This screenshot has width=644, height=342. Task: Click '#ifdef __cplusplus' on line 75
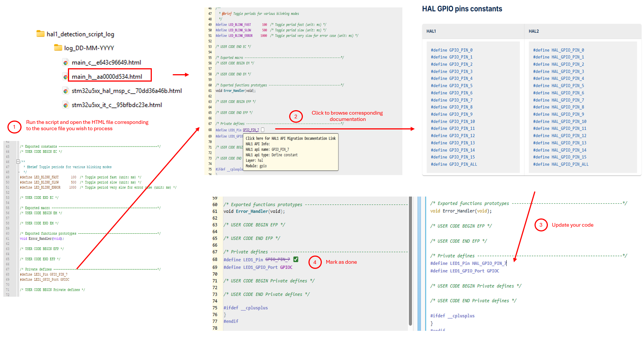245,308
